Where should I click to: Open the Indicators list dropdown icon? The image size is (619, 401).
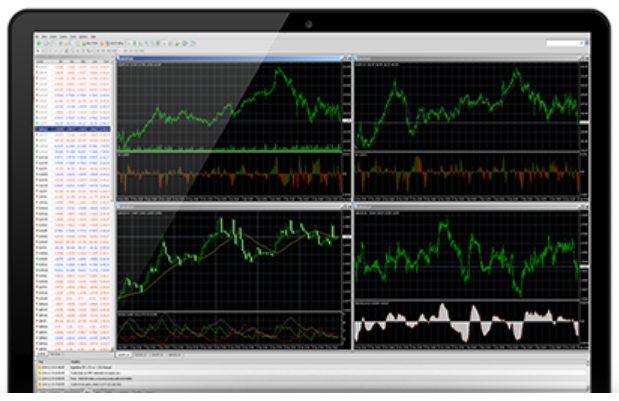pyautogui.click(x=177, y=43)
